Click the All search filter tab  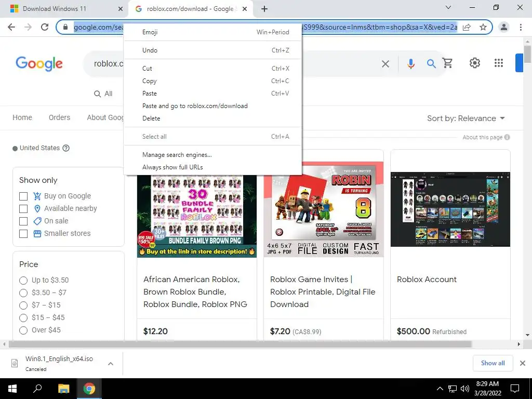click(x=103, y=94)
